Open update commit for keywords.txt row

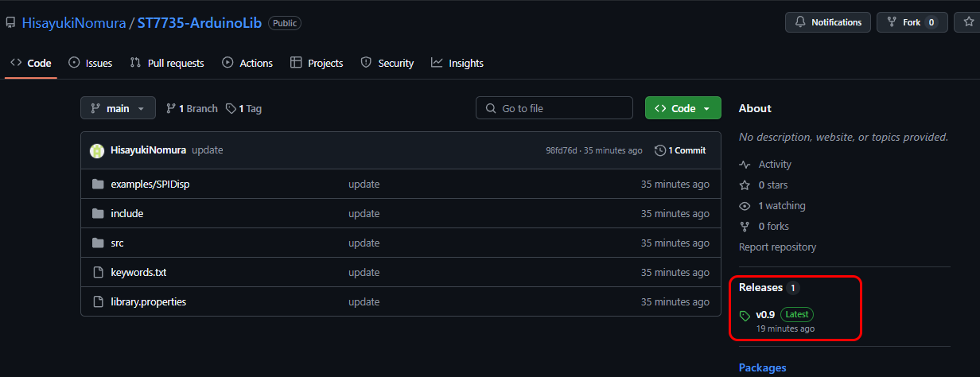[364, 272]
